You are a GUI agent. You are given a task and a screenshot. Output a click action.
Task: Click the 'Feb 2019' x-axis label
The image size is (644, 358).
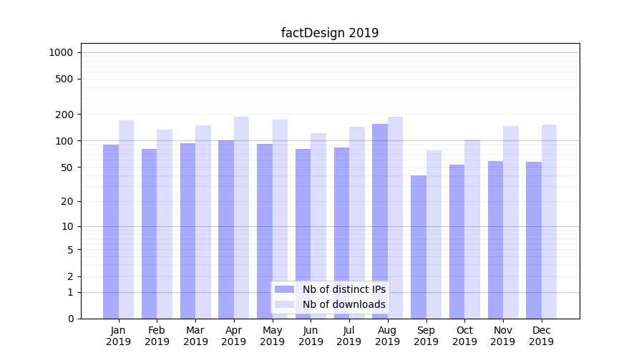157,336
